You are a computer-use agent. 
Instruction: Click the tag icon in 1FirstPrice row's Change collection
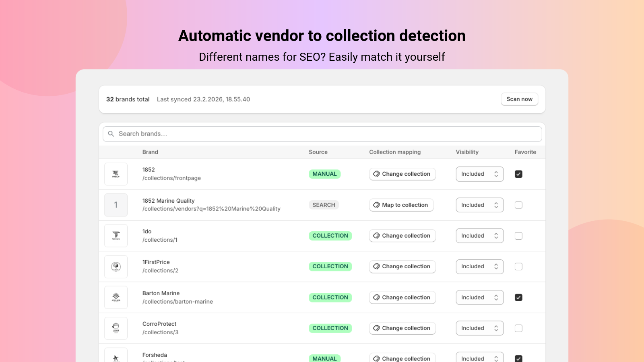pyautogui.click(x=376, y=267)
